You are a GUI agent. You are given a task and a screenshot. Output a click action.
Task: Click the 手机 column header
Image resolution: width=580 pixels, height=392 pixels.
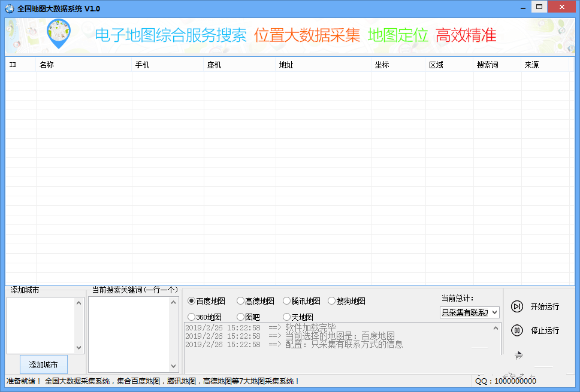[168, 65]
